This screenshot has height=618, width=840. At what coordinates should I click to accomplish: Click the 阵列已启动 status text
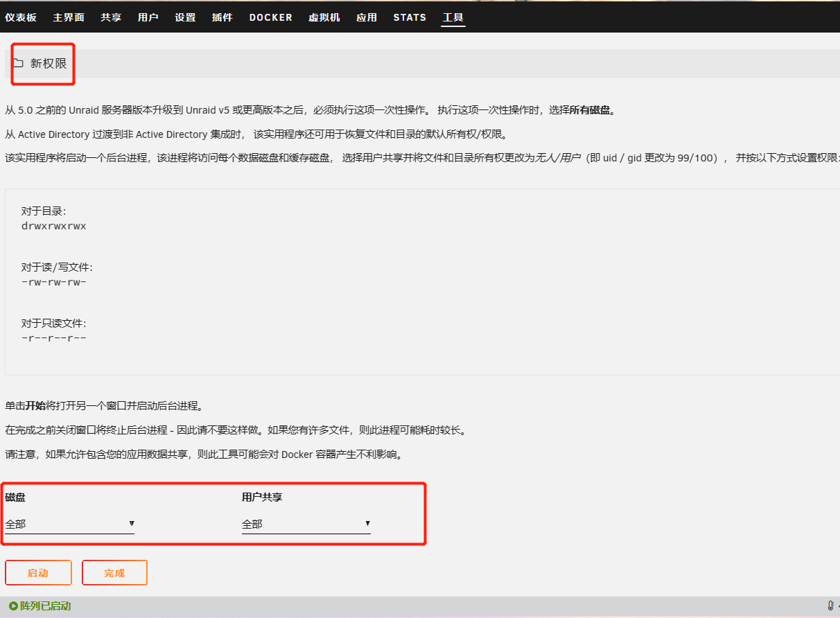pos(45,606)
